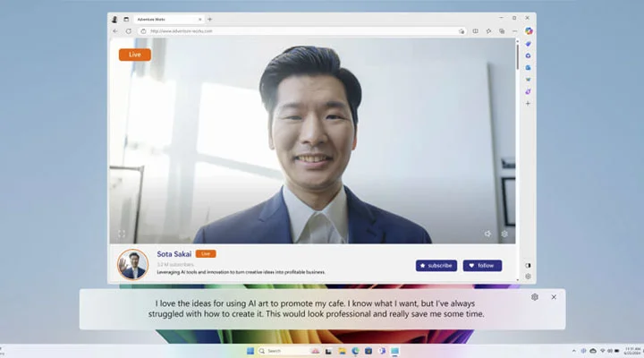Image resolution: width=644 pixels, height=358 pixels.
Task: Open the Windows Start menu
Action: click(x=250, y=351)
